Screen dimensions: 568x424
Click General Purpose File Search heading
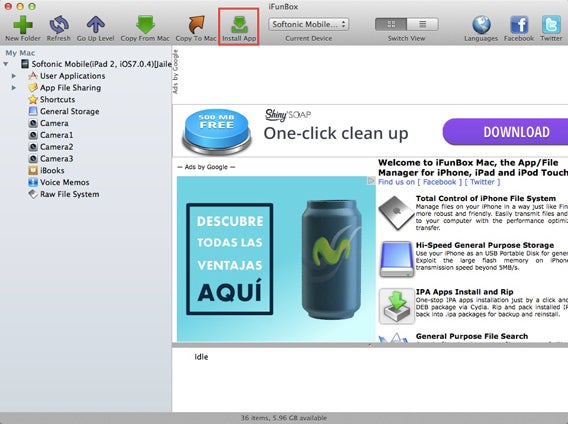[472, 336]
